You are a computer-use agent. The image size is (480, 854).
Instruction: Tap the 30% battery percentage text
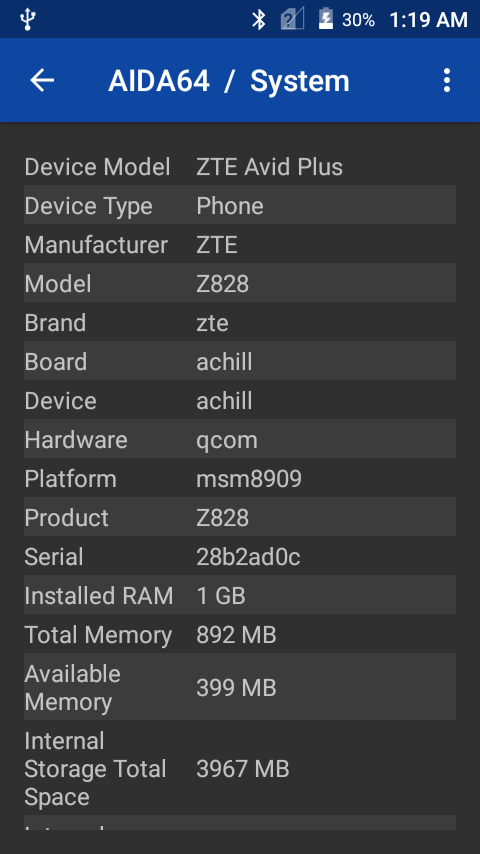[x=358, y=21]
